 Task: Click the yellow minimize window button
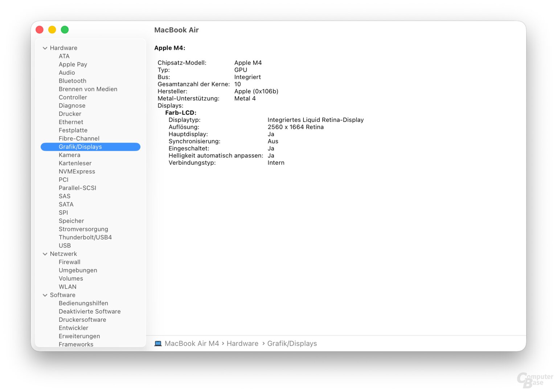coord(52,30)
